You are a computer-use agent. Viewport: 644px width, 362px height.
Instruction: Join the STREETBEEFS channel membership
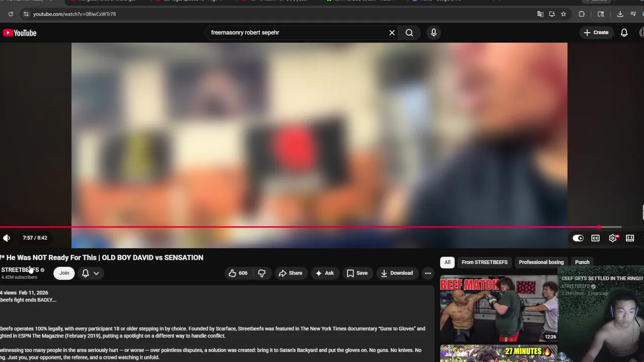point(64,273)
